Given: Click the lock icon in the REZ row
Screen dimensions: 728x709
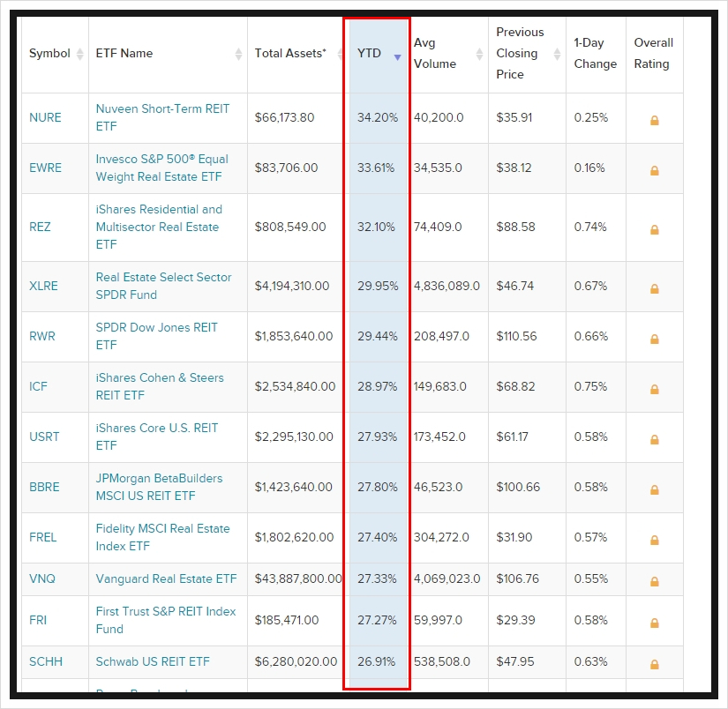Looking at the screenshot, I should click(654, 229).
